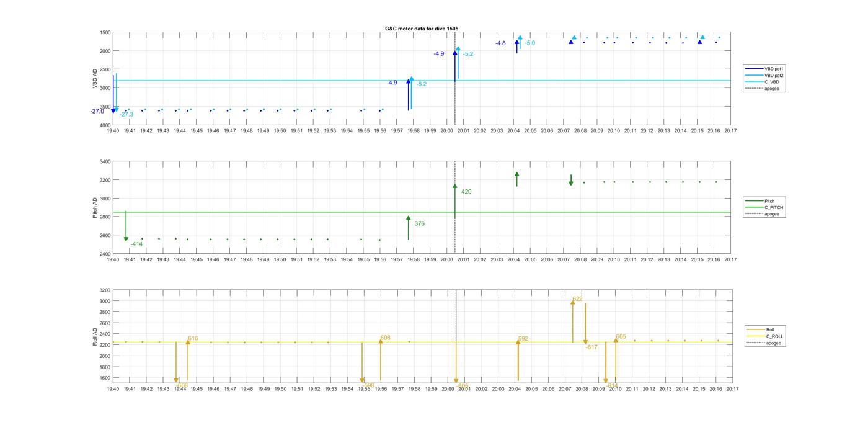Click the '3500' tick on the VBD axis
The height and width of the screenshot is (430, 868).
coord(104,107)
